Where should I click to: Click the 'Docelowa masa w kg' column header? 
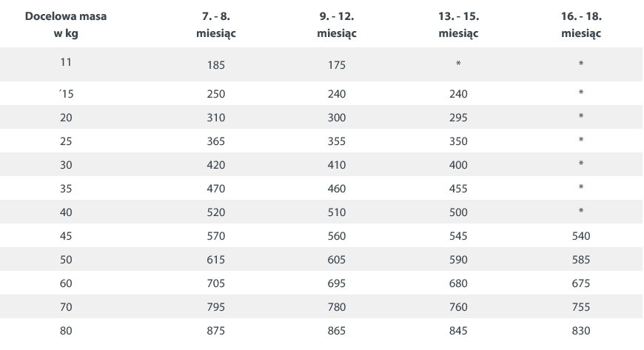click(66, 24)
